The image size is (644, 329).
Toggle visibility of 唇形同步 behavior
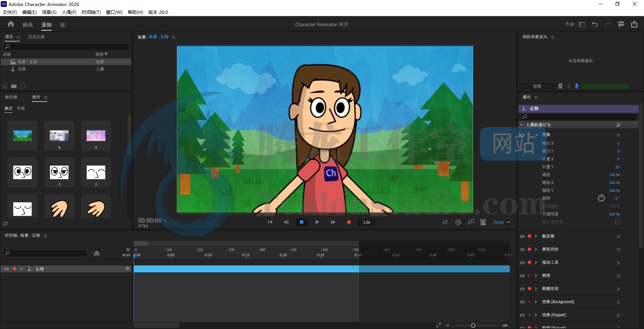click(522, 250)
